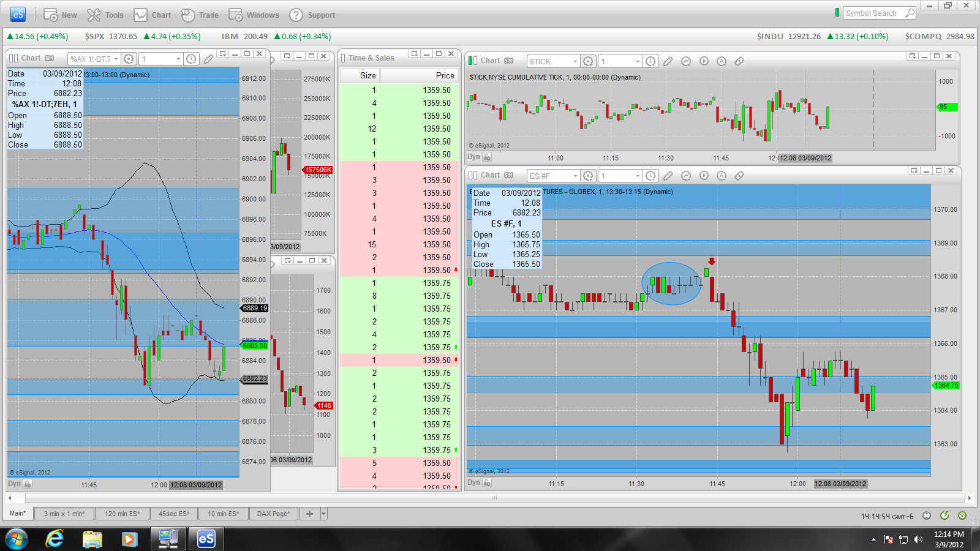This screenshot has width=980, height=551.
Task: Click alert 'A' icon in $TICK chart
Action: click(x=722, y=61)
